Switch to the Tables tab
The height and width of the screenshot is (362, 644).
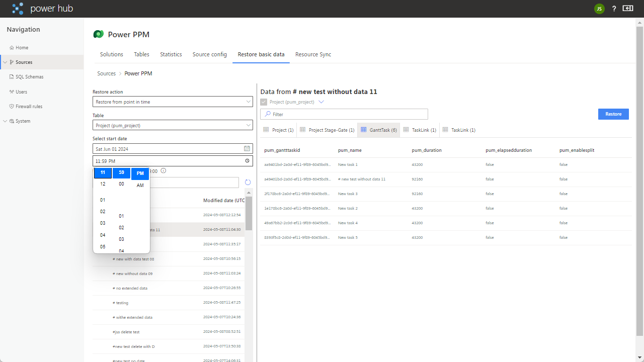(141, 54)
